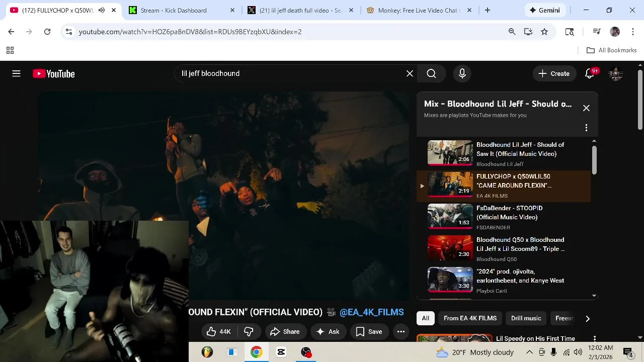Screen dimensions: 644x362
Task: Open the volume control in tray
Action: pos(578,352)
